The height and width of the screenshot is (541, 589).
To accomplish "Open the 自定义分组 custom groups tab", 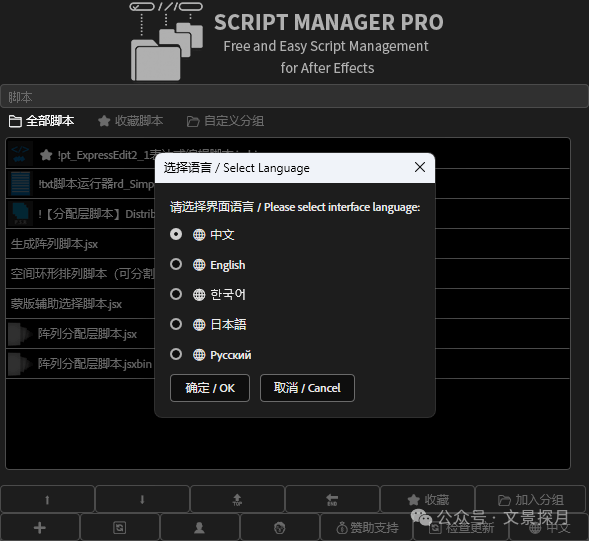I will coord(225,121).
